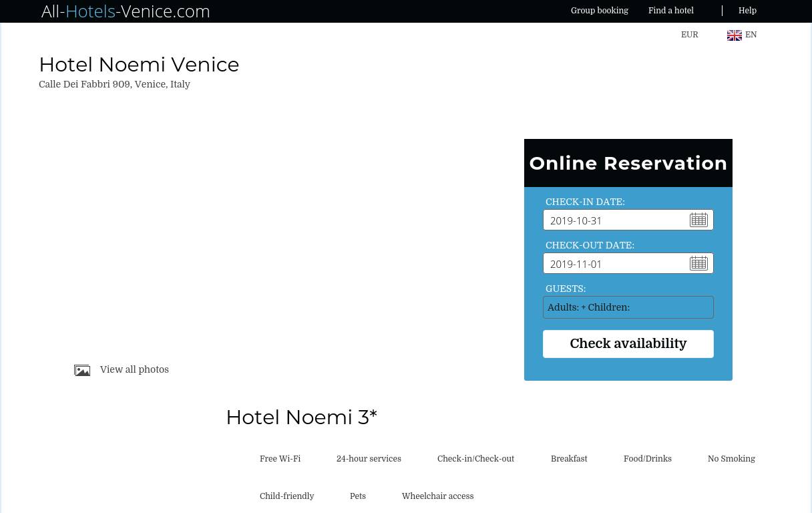812x513 pixels.
Task: Click the Check availability button
Action: tap(628, 343)
